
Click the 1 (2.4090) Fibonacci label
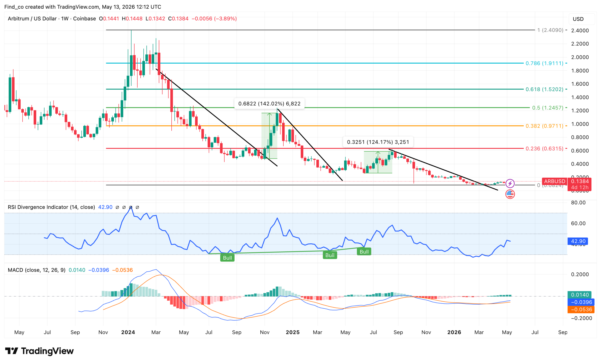[x=550, y=30]
